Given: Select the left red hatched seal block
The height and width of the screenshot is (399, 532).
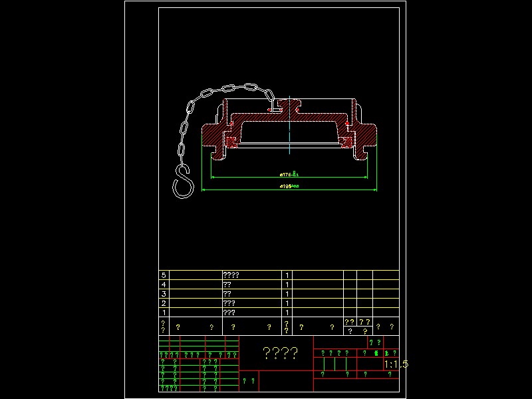Looking at the screenshot, I should point(231,142).
